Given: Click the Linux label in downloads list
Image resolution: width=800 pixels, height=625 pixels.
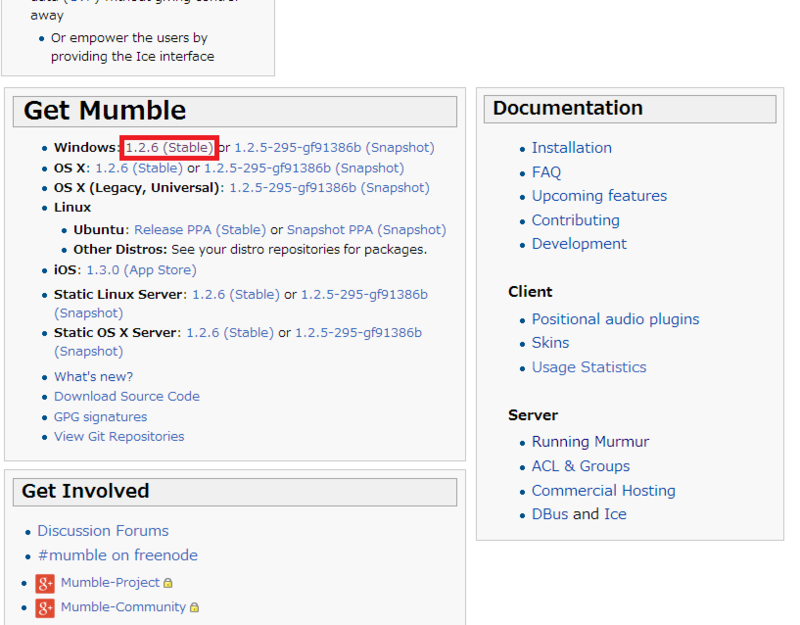Looking at the screenshot, I should click(x=72, y=208).
